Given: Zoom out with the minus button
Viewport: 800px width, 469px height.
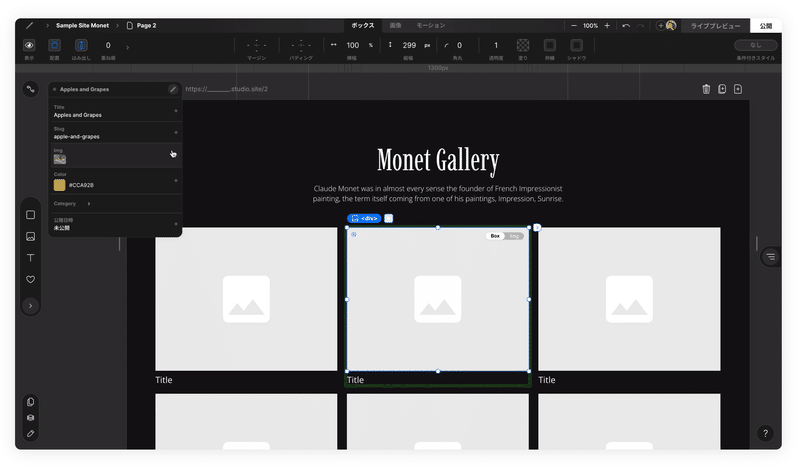Looking at the screenshot, I should click(x=574, y=26).
